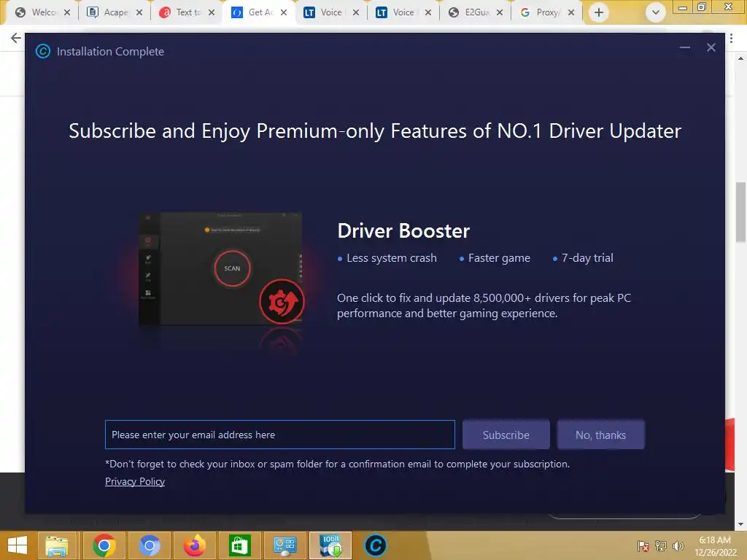Open File Explorer from the taskbar
The width and height of the screenshot is (747, 560).
[57, 545]
